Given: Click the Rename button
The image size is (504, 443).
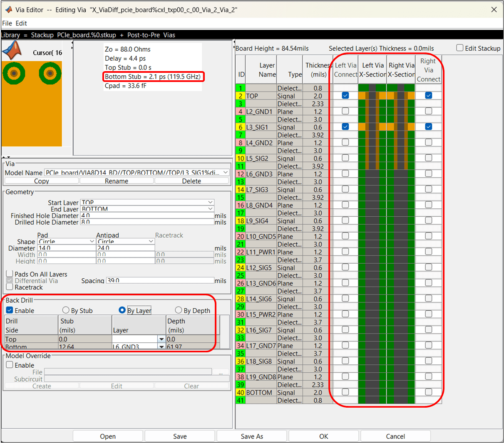Looking at the screenshot, I should [117, 181].
